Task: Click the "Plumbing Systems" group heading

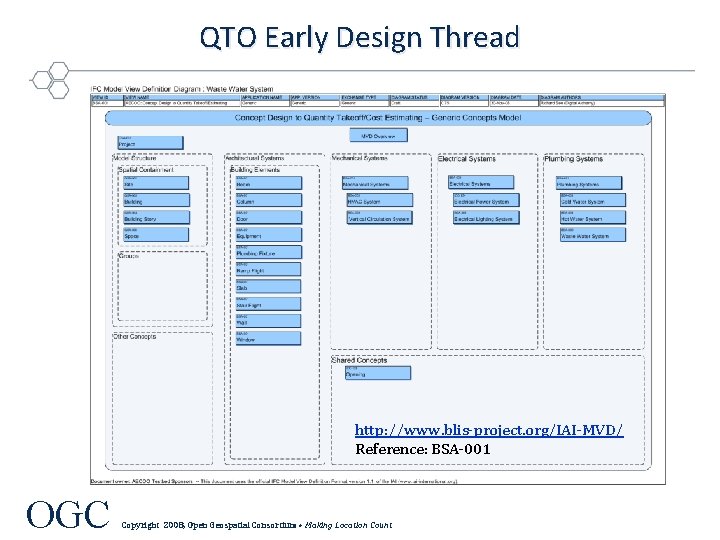Action: point(574,159)
